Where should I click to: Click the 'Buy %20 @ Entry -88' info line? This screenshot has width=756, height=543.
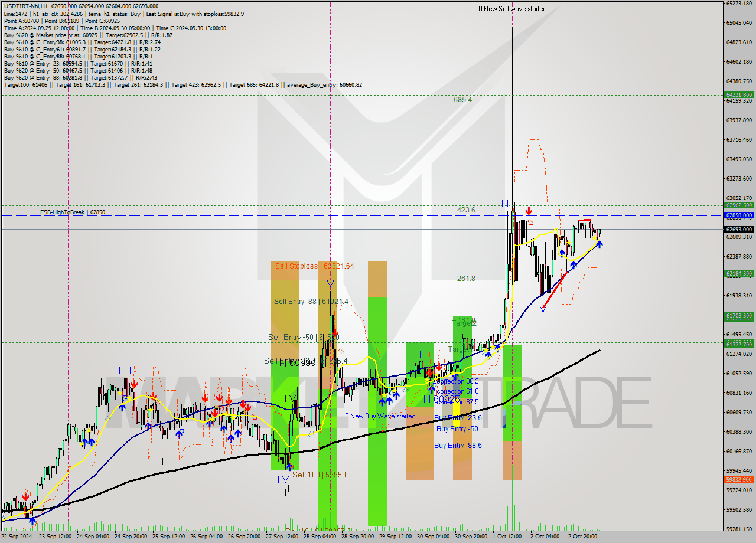point(80,77)
